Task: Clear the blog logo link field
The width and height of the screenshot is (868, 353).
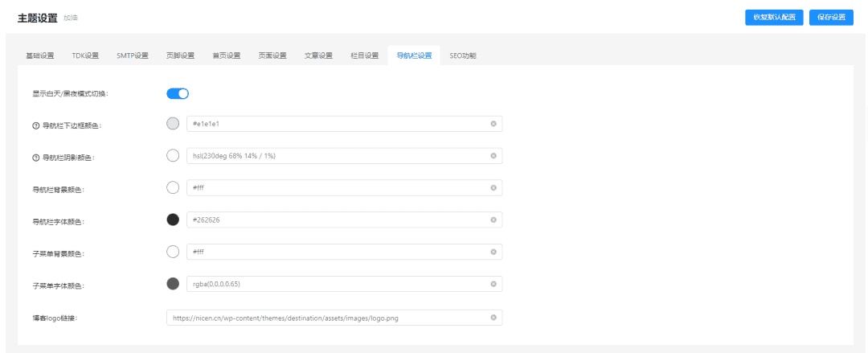Action: pos(493,318)
